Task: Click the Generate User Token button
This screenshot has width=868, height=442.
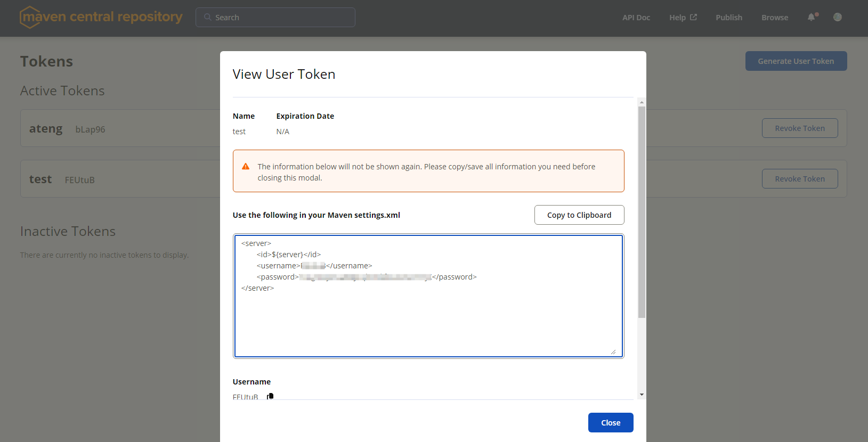Action: (796, 61)
